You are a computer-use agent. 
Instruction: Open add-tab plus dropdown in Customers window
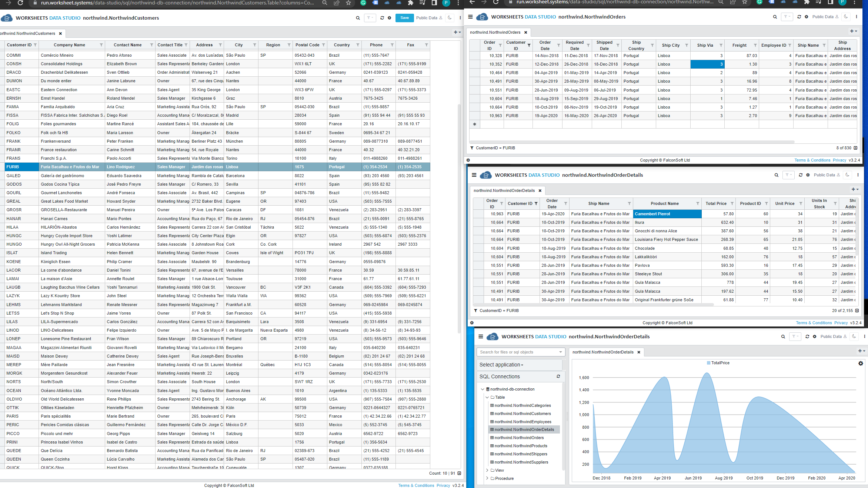457,32
